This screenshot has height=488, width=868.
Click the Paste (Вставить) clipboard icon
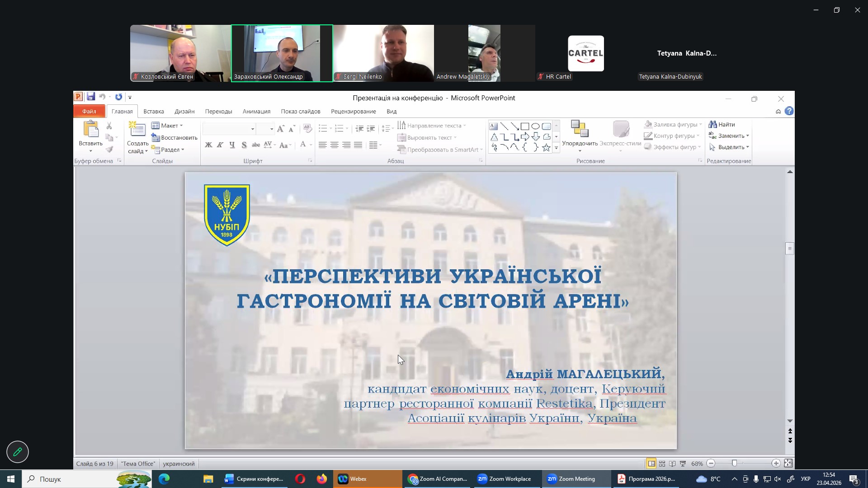(x=90, y=129)
